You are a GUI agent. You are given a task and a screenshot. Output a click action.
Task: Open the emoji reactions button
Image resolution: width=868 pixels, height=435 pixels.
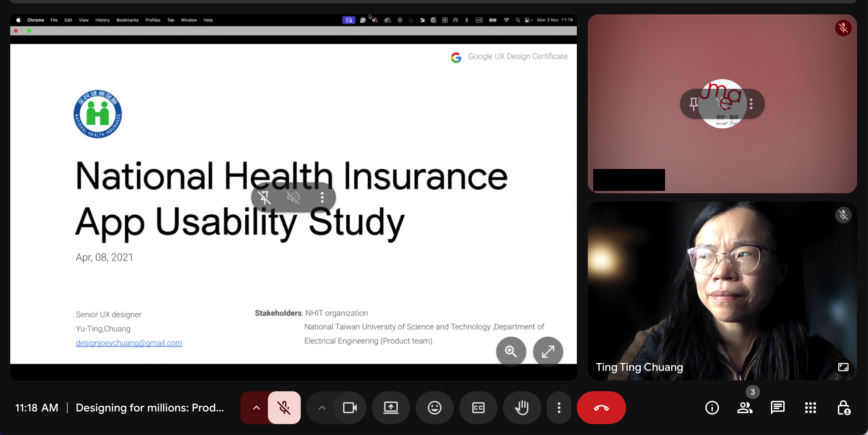(434, 407)
